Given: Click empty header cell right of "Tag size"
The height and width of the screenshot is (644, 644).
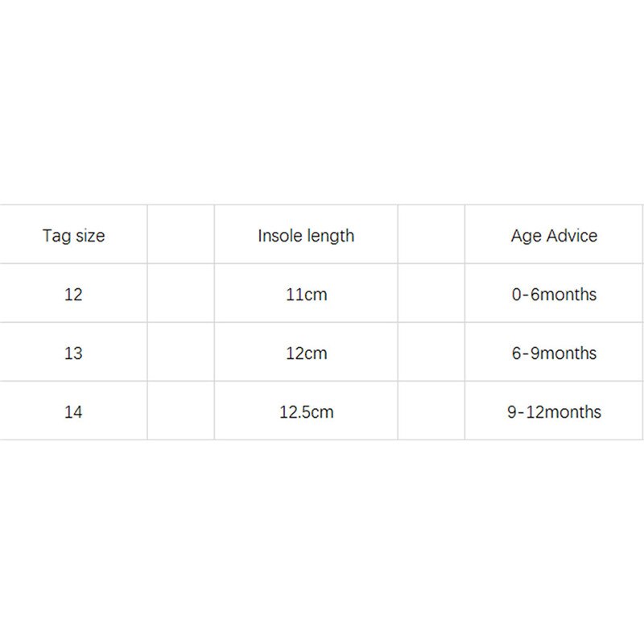Looking at the screenshot, I should pos(181,236).
